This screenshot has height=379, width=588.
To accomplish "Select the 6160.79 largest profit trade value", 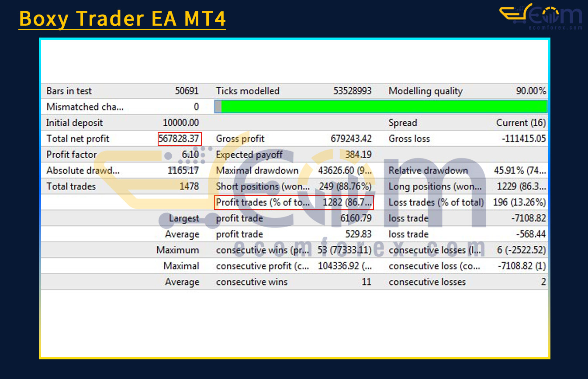I will coord(356,218).
